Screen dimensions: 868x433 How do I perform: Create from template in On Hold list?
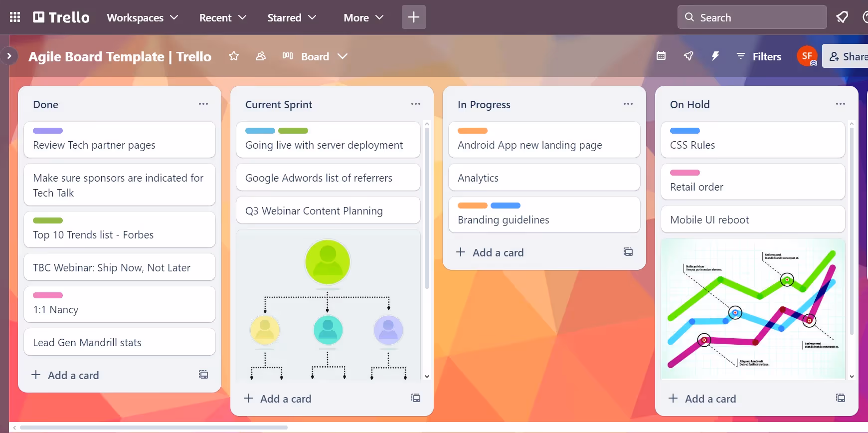click(x=841, y=398)
